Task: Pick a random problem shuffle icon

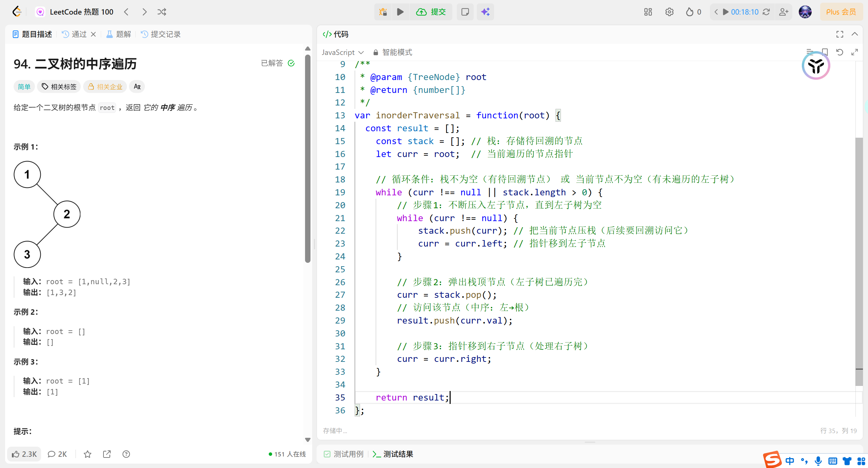Action: 162,12
